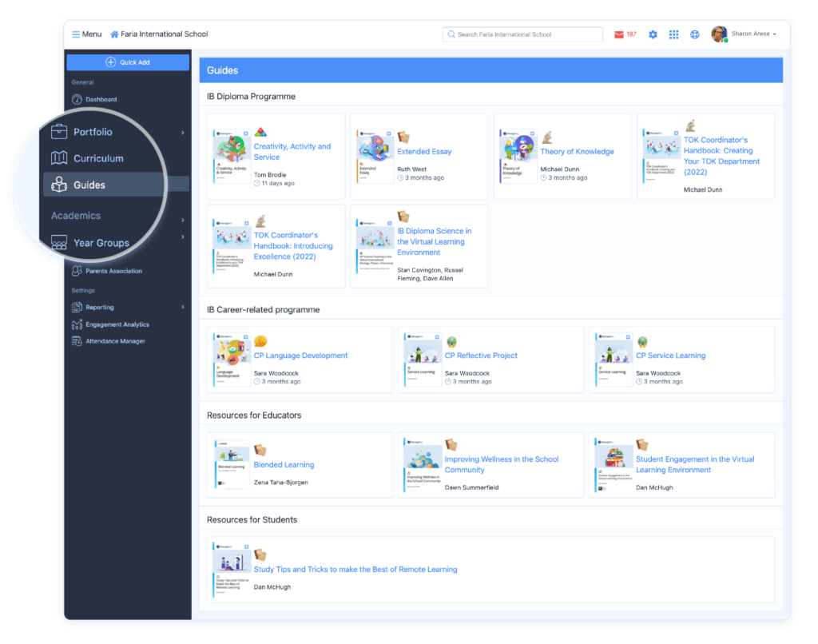
Task: Open the Sharon Arese account dropdown
Action: pyautogui.click(x=753, y=34)
